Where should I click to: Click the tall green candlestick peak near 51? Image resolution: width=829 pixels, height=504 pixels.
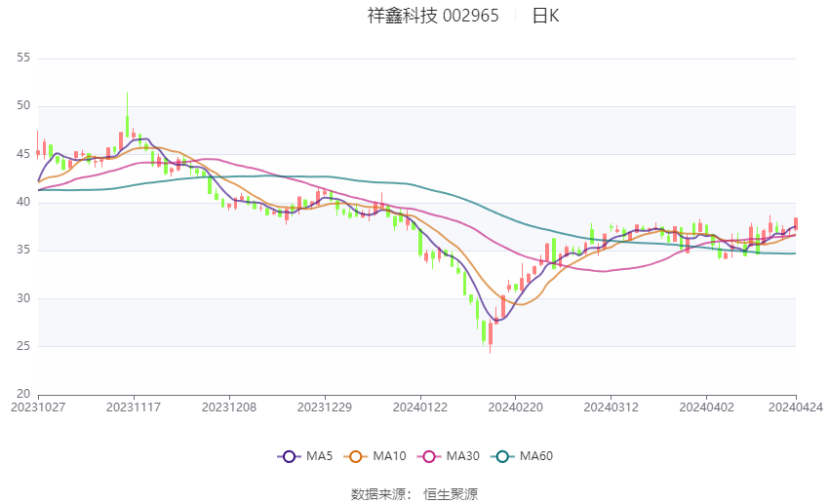click(x=128, y=115)
